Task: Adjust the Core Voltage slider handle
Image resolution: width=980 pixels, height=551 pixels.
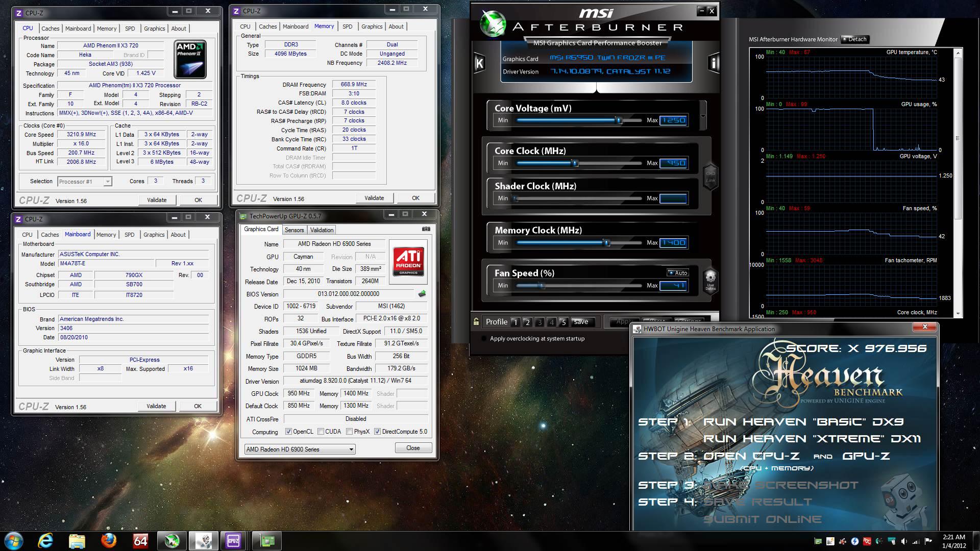Action: pyautogui.click(x=619, y=120)
